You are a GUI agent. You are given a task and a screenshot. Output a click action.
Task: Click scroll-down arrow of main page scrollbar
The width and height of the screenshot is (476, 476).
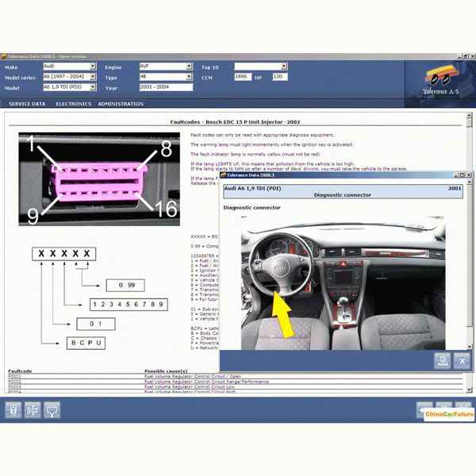pos(469,390)
